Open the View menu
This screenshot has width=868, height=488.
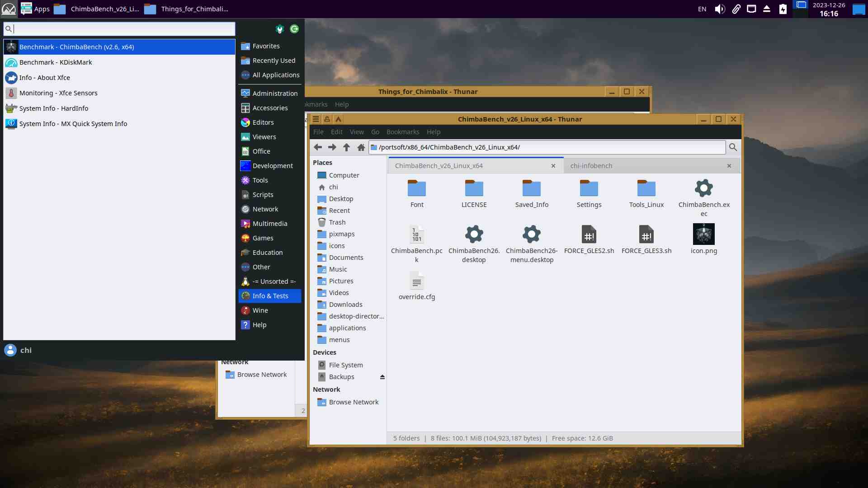click(x=356, y=132)
